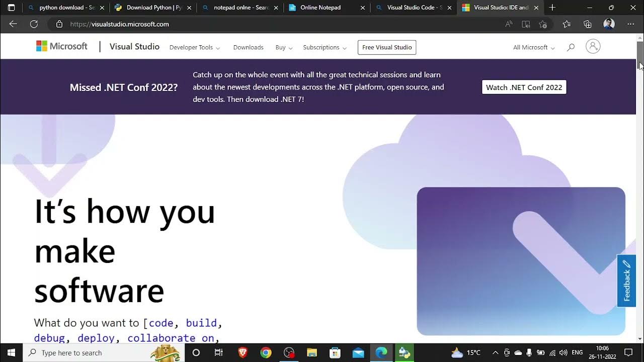
Task: Open the Feedback side button
Action: click(x=626, y=281)
